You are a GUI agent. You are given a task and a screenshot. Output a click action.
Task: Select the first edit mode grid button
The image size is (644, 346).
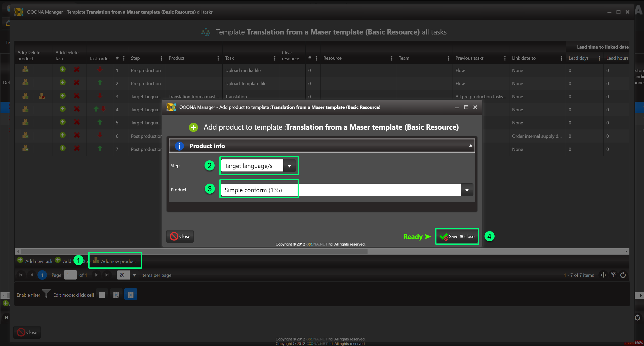click(x=102, y=295)
